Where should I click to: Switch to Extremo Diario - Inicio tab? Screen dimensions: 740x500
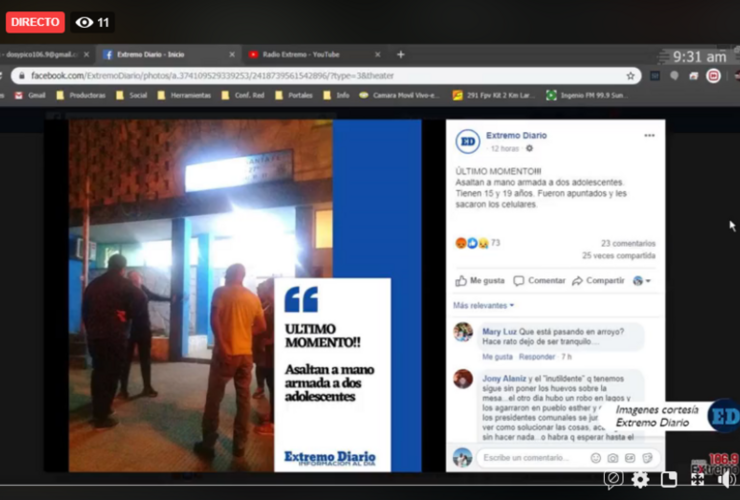click(x=168, y=55)
